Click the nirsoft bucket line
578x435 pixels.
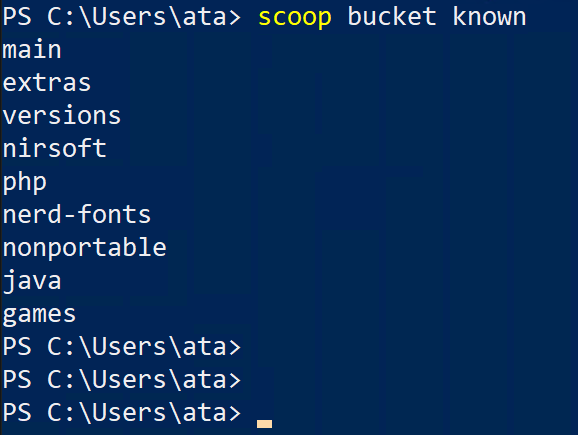click(x=55, y=148)
